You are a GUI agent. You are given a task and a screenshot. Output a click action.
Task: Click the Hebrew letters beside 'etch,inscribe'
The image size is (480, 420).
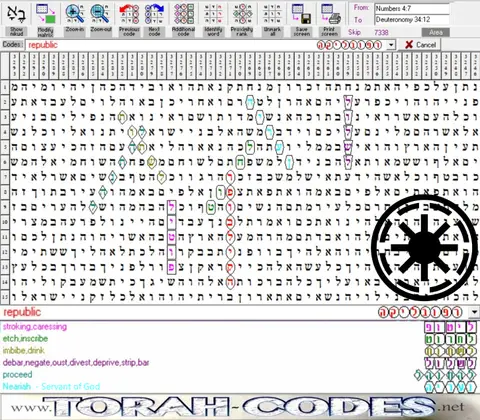click(x=451, y=339)
